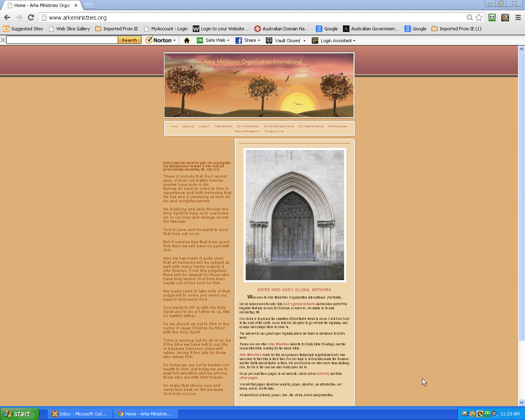Open the Windows start button

[19, 414]
